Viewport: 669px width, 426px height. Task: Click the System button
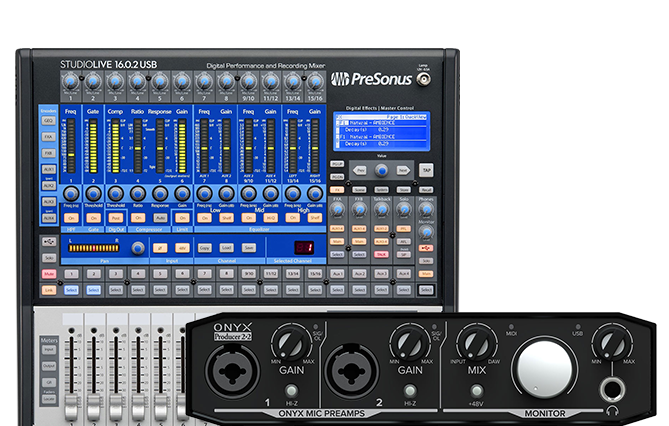click(381, 190)
